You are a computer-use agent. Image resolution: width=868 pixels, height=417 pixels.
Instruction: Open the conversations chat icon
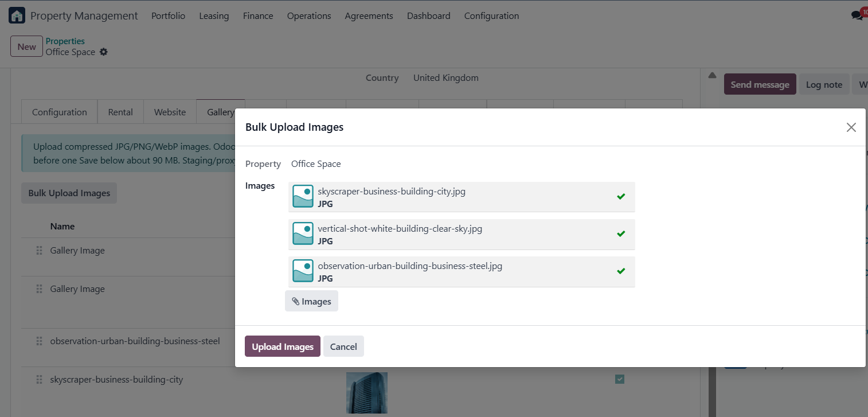coord(857,15)
